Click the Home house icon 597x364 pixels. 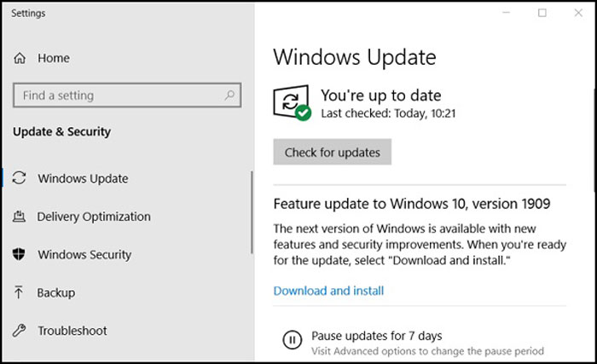(20, 58)
